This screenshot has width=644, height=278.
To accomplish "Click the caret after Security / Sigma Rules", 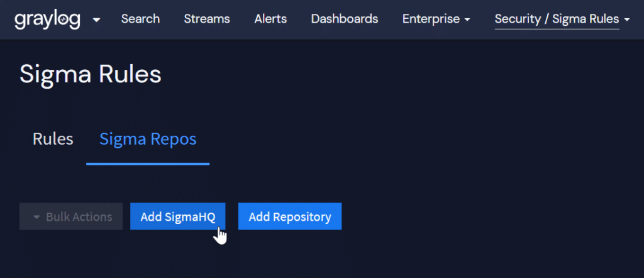I will coord(627,20).
